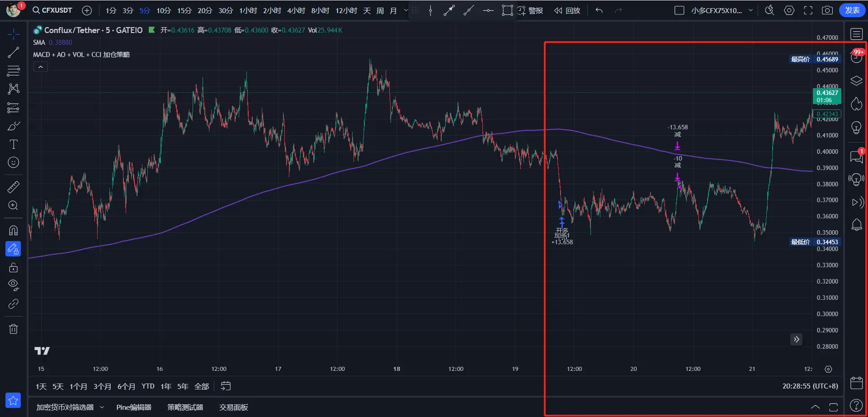This screenshot has width=868, height=417.
Task: Open the go-to-date range picker icon
Action: tap(226, 386)
